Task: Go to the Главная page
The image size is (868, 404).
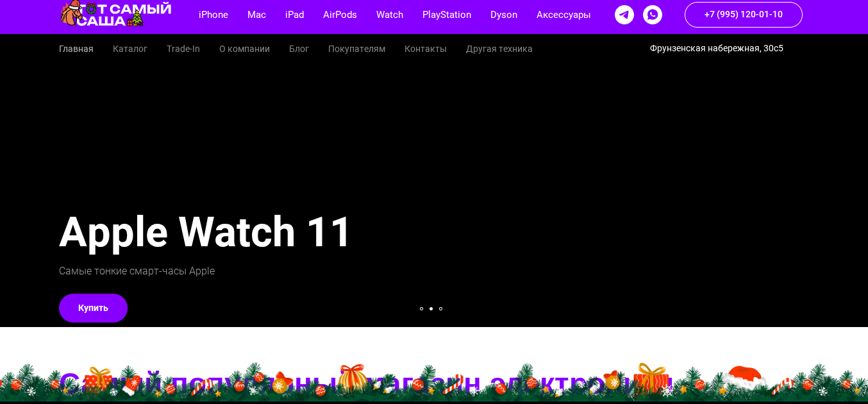Action: point(76,49)
